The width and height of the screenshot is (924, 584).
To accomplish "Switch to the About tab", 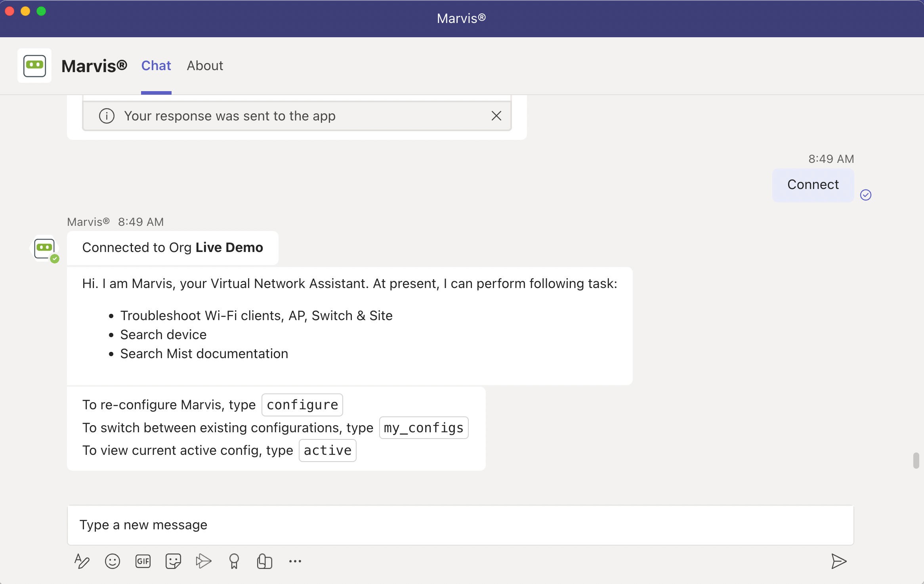I will pyautogui.click(x=205, y=66).
